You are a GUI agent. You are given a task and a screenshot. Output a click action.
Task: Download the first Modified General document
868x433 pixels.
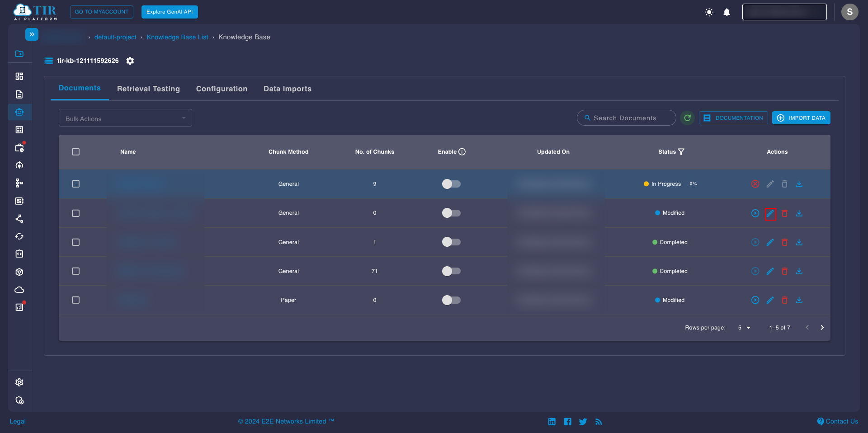pos(799,213)
